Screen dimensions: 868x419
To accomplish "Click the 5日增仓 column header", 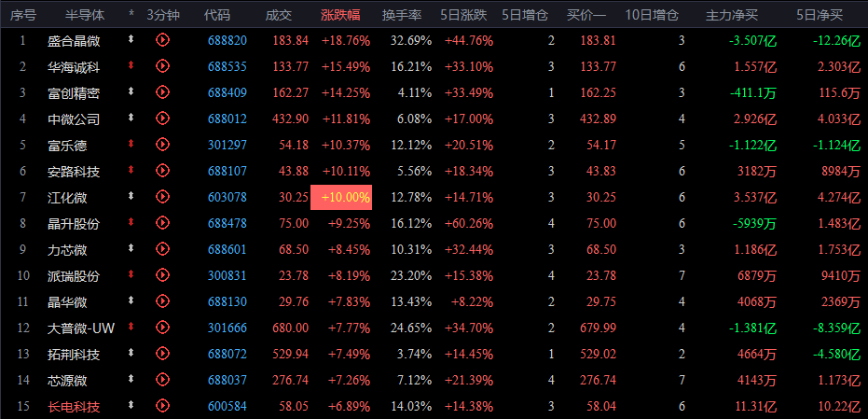I will (525, 15).
